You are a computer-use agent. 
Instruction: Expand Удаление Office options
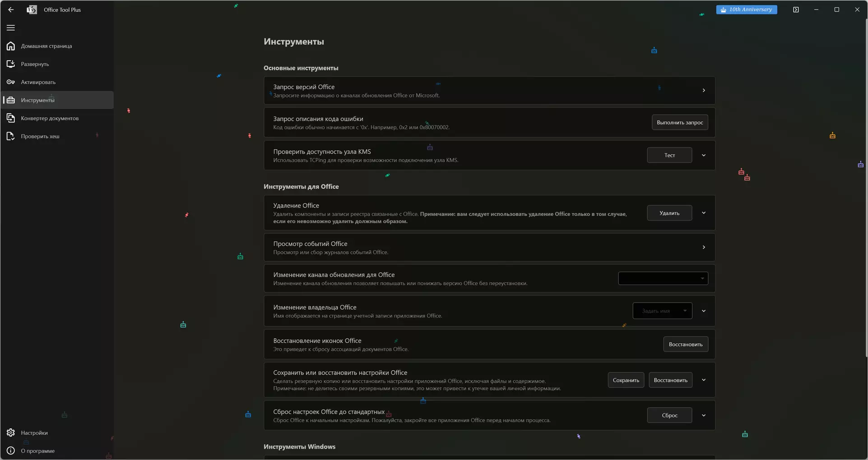tap(704, 213)
